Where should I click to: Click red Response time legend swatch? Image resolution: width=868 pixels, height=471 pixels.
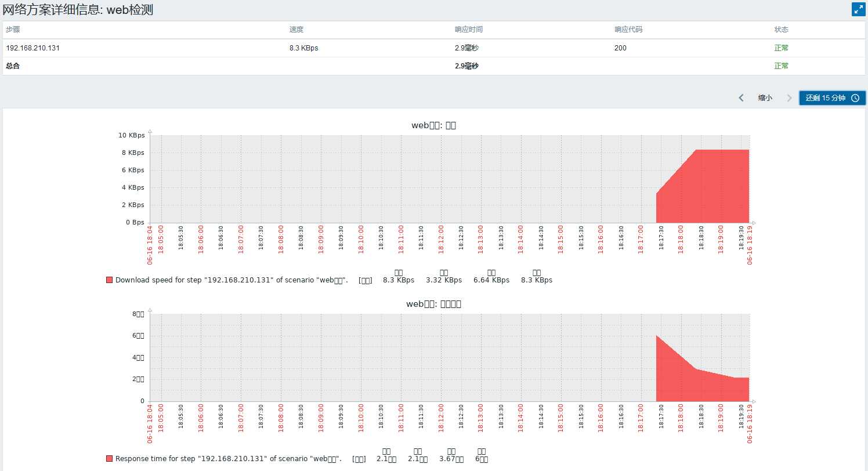tap(109, 459)
